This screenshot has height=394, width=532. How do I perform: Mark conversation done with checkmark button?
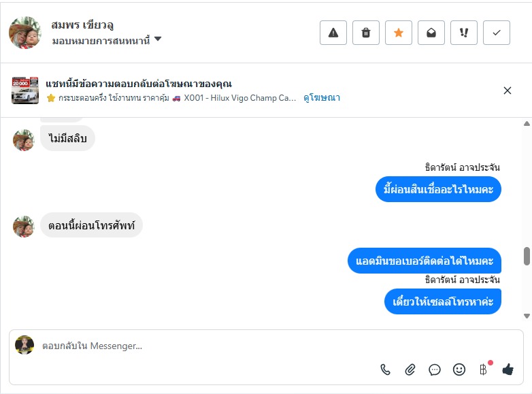[x=497, y=33]
